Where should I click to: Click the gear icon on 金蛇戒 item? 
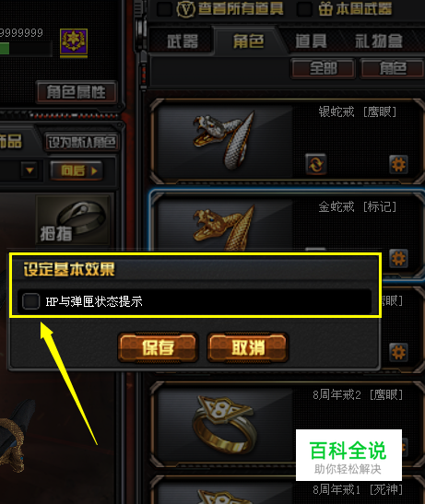(398, 258)
